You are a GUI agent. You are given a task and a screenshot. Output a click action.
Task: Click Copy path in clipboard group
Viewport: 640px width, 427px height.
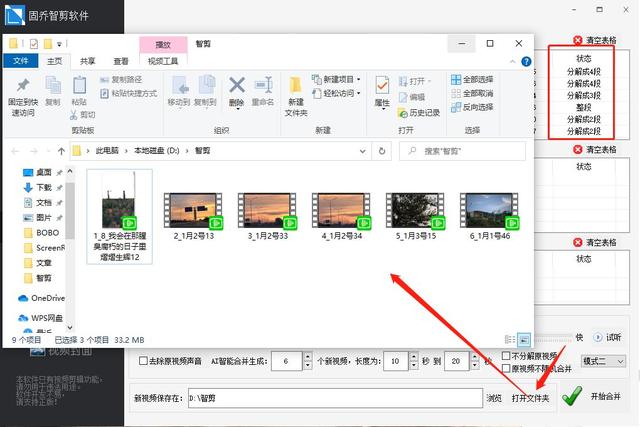121,80
